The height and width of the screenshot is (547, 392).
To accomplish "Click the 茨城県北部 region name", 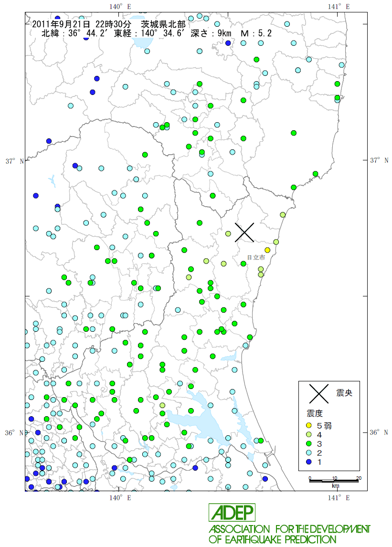I will coord(163,24).
